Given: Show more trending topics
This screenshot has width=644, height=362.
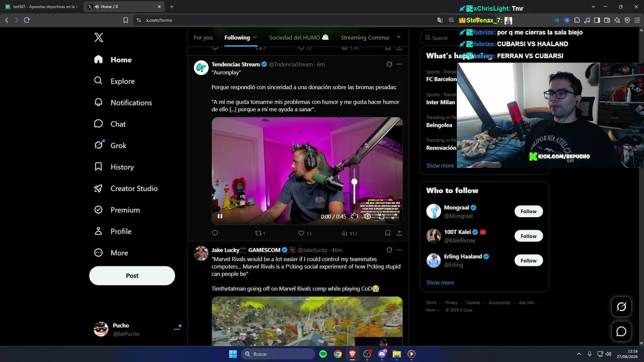Looking at the screenshot, I should pos(440,166).
